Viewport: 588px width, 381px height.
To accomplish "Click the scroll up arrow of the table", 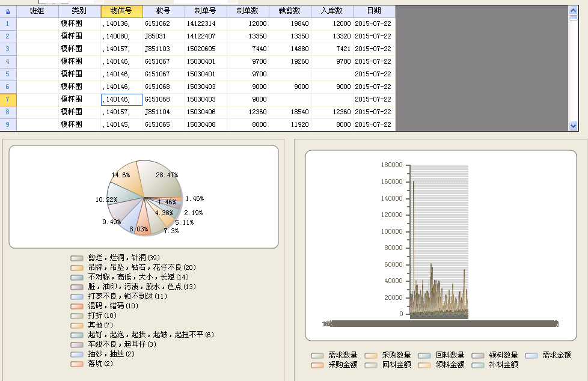I will point(573,10).
